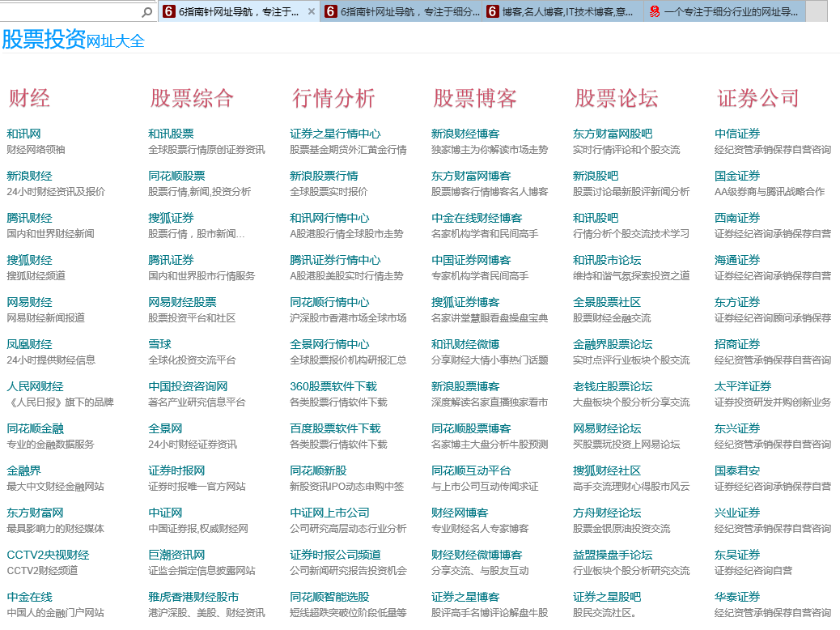Image resolution: width=840 pixels, height=630 pixels.
Task: Open 招商证券 link
Action: [x=737, y=344]
